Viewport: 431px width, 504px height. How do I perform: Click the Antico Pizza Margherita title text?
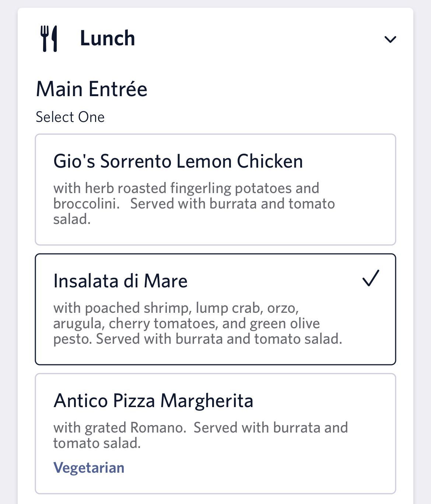pyautogui.click(x=153, y=400)
